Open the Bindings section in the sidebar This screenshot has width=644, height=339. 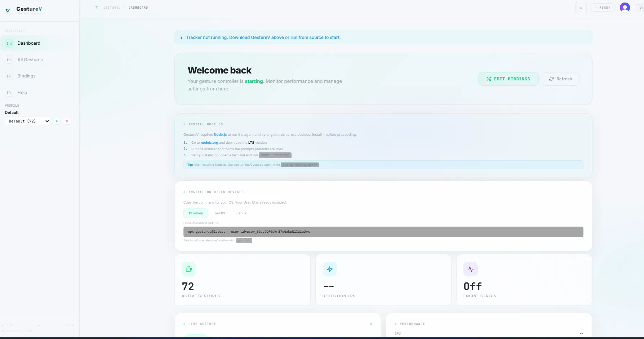(40, 76)
